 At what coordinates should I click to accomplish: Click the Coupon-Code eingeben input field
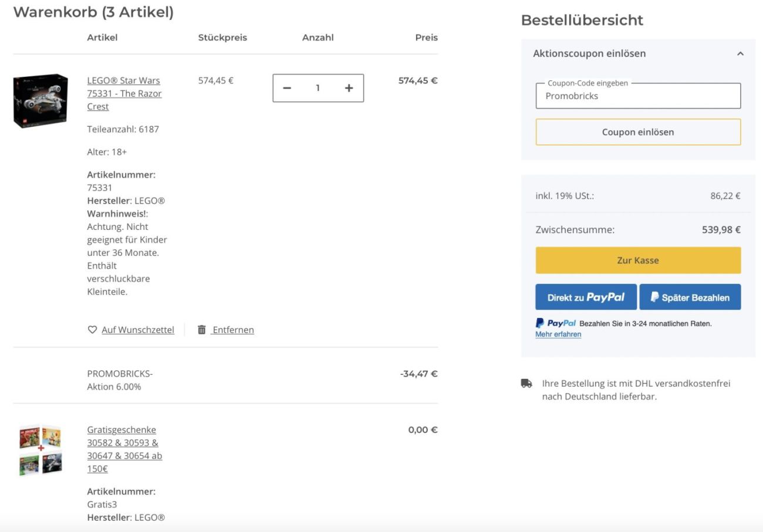pyautogui.click(x=637, y=96)
